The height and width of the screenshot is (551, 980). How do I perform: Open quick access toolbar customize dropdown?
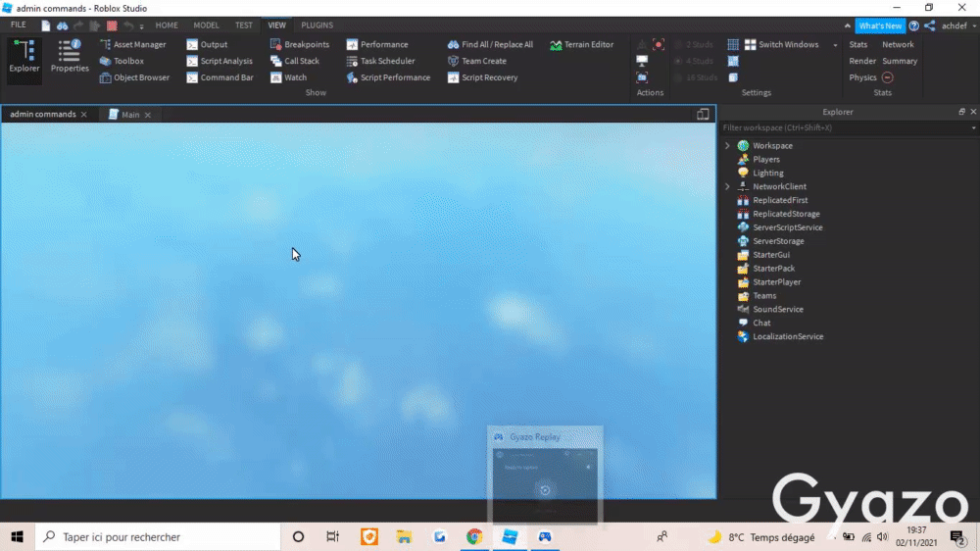[142, 26]
